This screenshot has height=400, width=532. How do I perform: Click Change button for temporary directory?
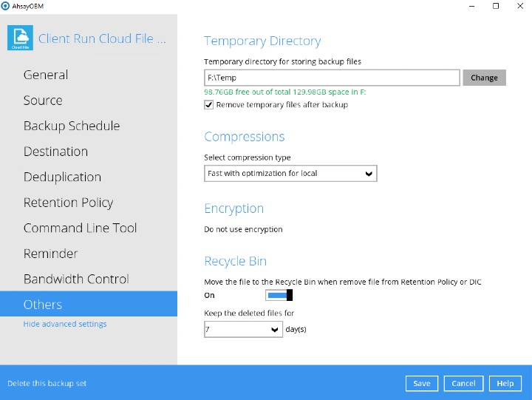pos(484,78)
